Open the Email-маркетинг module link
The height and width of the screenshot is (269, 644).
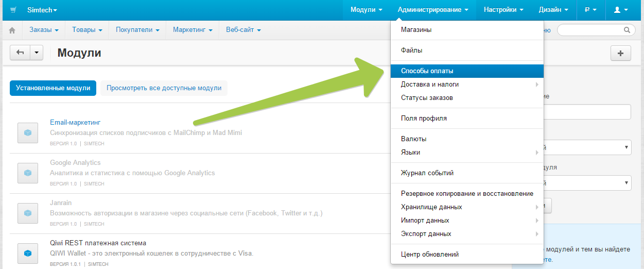[x=75, y=122]
